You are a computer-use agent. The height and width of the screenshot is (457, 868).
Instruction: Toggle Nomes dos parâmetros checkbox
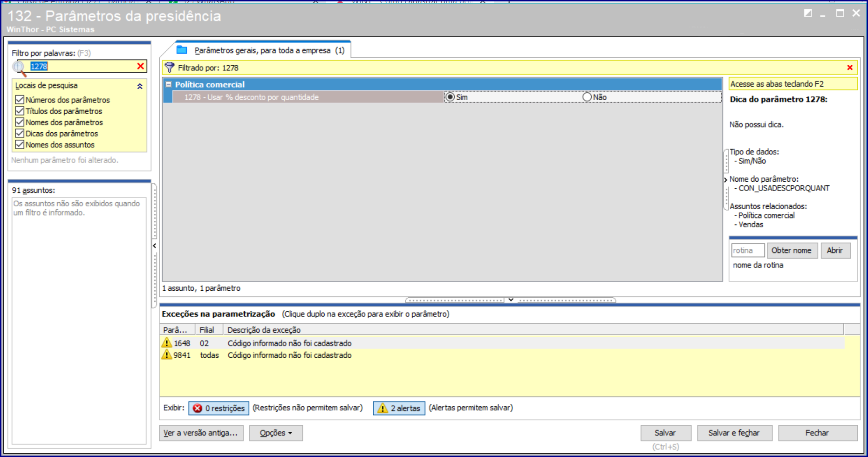click(x=20, y=122)
